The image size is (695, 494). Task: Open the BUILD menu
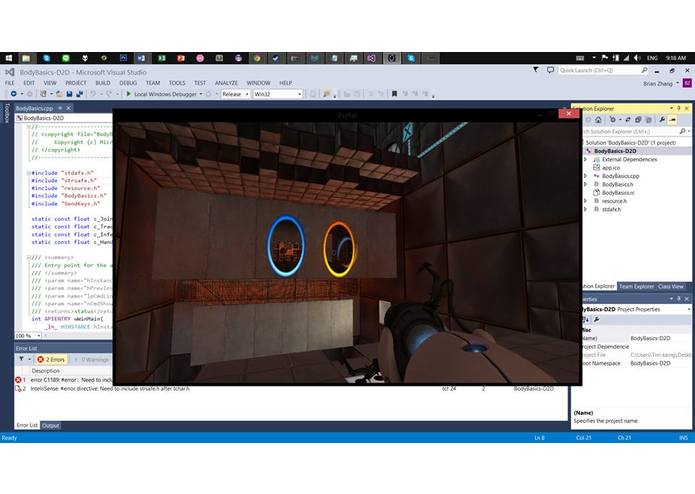point(103,83)
